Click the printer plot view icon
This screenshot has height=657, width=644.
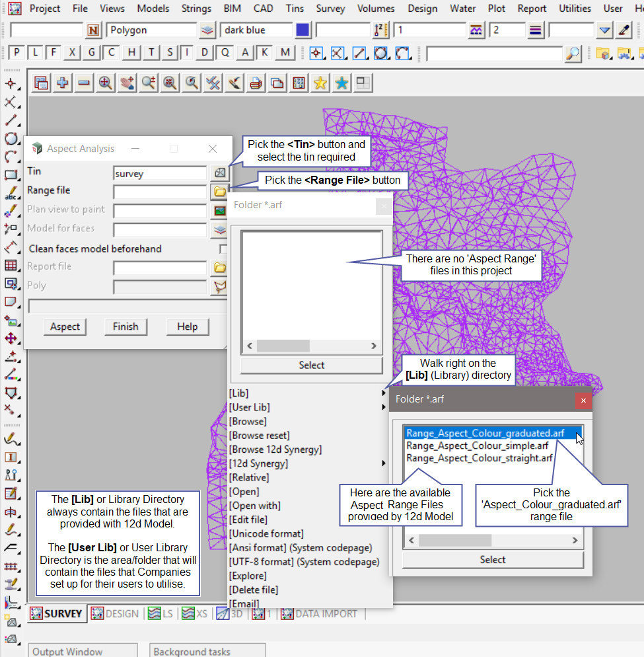click(x=256, y=83)
